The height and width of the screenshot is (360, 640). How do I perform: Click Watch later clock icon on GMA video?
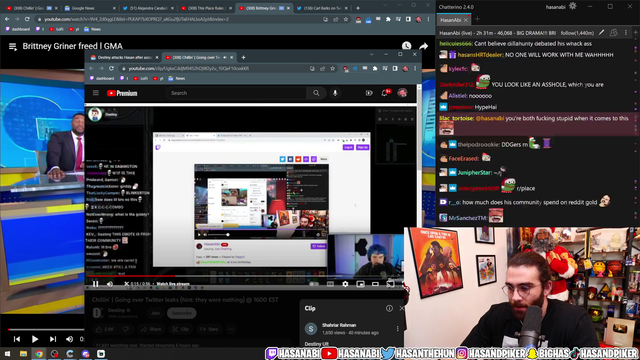coord(406,46)
